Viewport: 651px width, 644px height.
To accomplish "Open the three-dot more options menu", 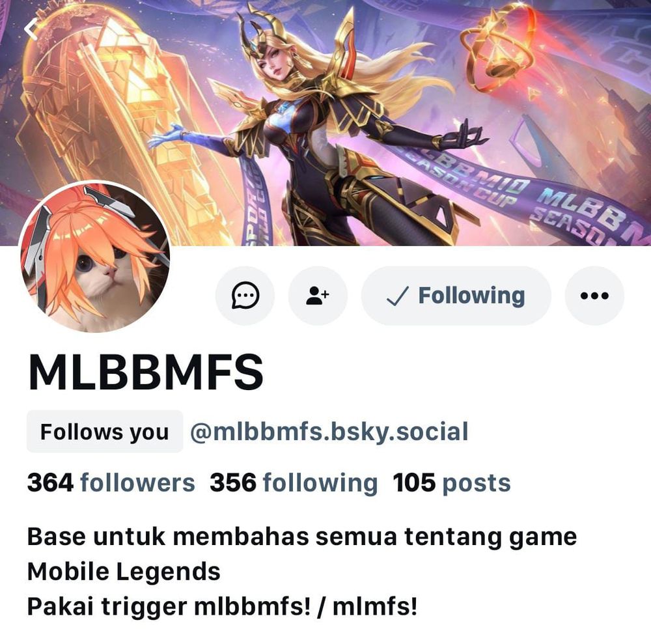I will [594, 295].
